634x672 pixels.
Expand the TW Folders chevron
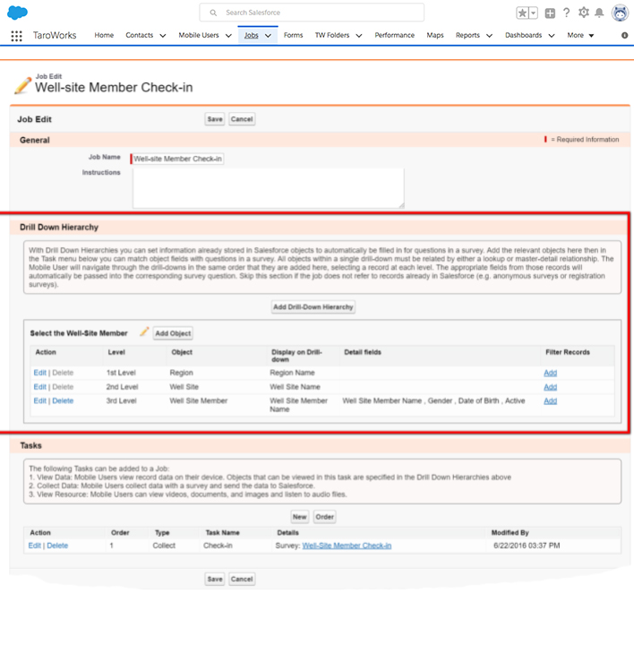[x=359, y=36]
